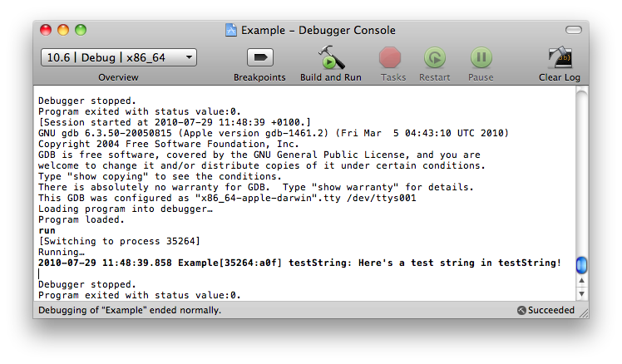This screenshot has height=364, width=622.
Task: Toggle the toolbar with the pill button
Action: [574, 30]
